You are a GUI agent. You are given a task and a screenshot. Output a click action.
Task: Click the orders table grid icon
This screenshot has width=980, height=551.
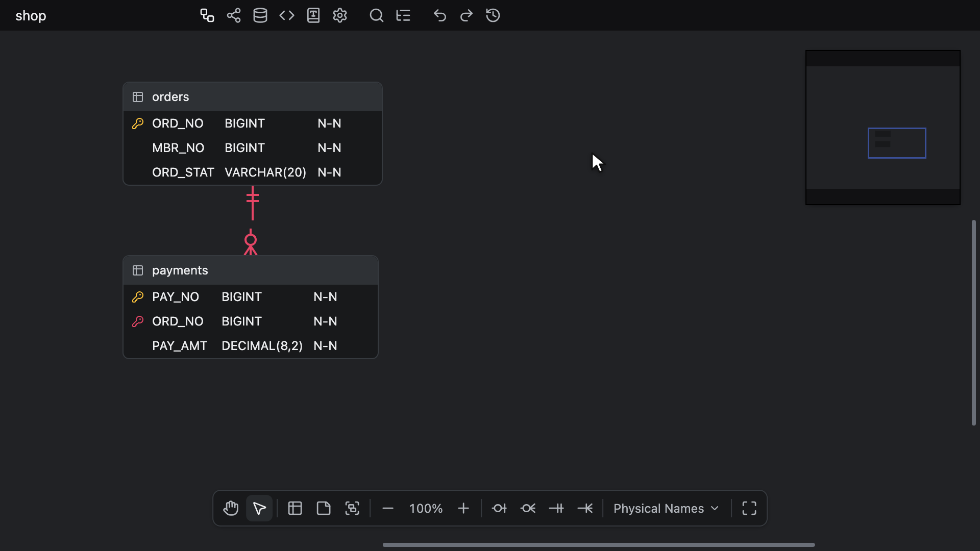tap(138, 97)
